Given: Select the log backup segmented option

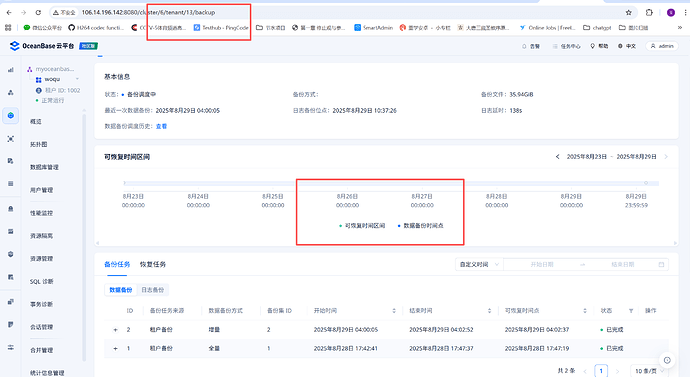Looking at the screenshot, I should pyautogui.click(x=152, y=290).
